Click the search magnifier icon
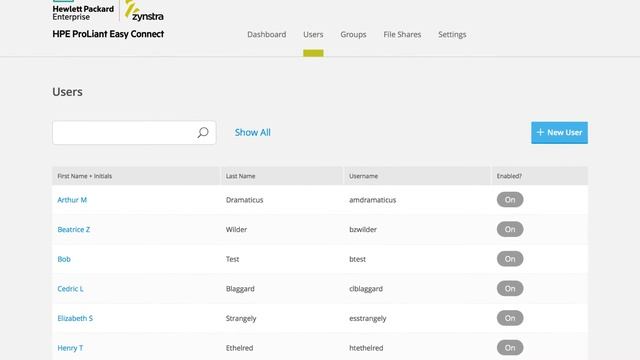 point(203,132)
